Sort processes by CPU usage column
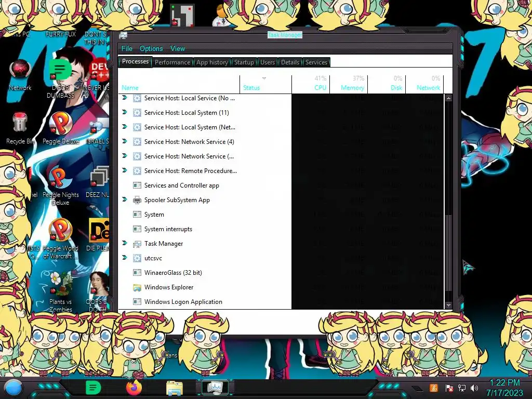The image size is (532, 399). 311,84
